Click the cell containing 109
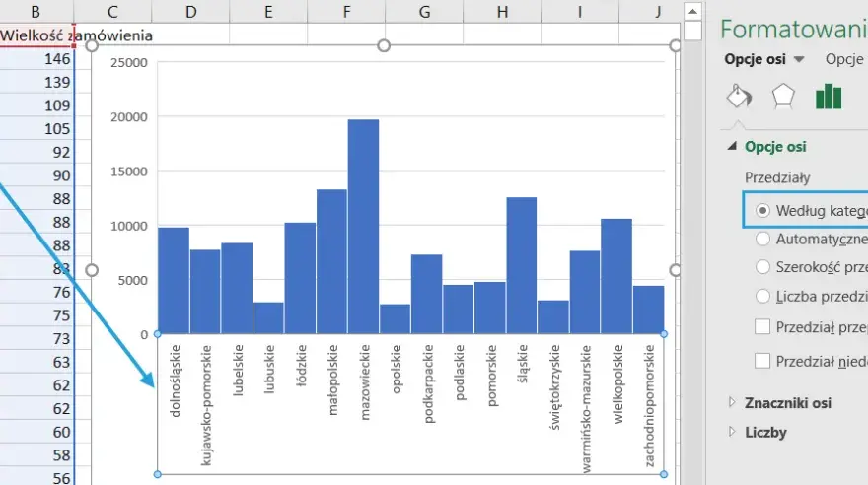This screenshot has width=868, height=485. 36,105
